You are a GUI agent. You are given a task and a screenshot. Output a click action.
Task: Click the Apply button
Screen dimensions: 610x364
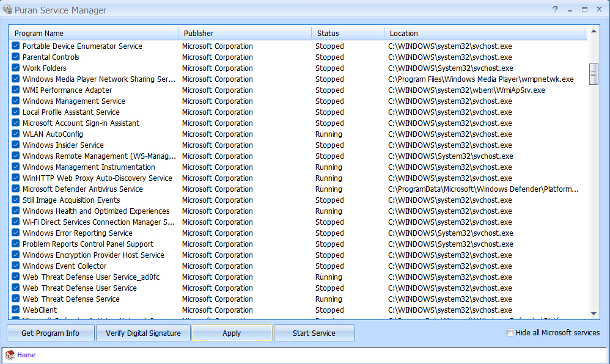(232, 333)
